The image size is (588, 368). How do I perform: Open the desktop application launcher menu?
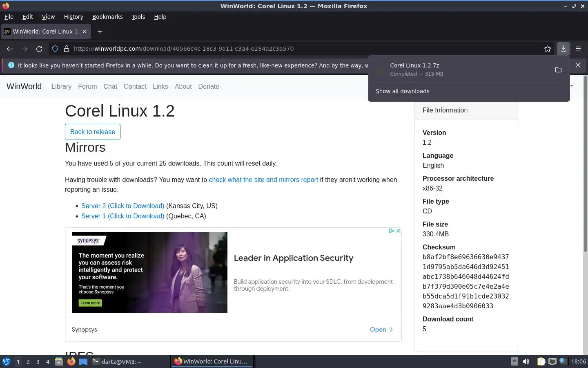tap(6, 361)
